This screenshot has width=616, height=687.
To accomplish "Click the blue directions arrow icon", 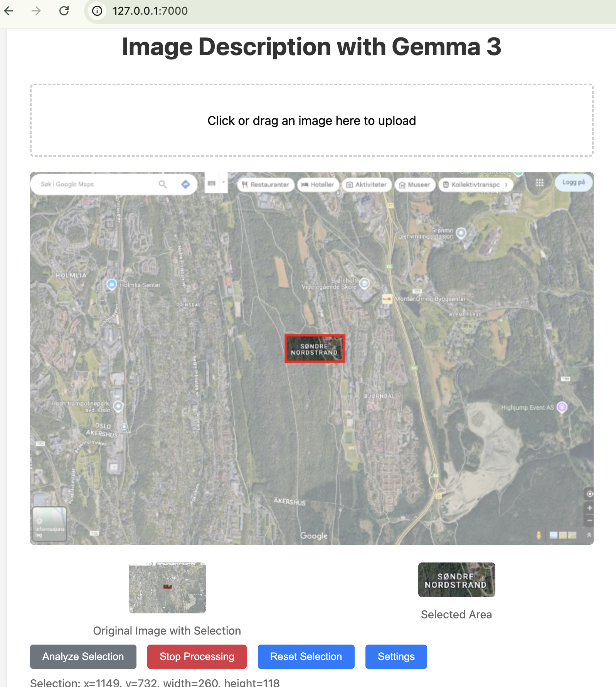I will click(x=185, y=184).
